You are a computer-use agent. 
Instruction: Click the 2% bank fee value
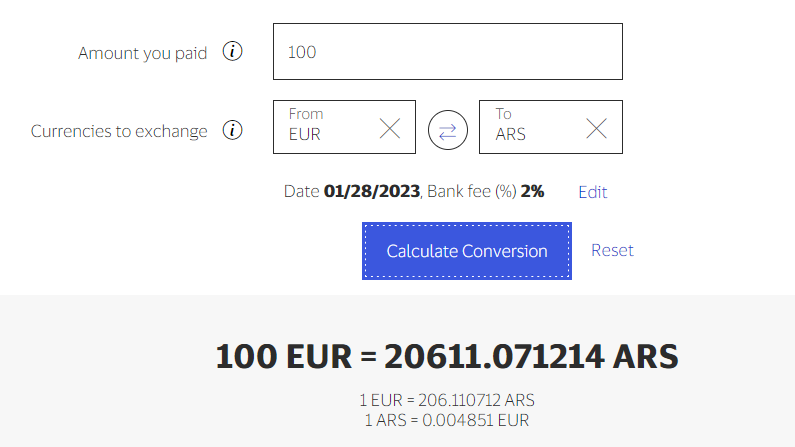click(x=532, y=191)
